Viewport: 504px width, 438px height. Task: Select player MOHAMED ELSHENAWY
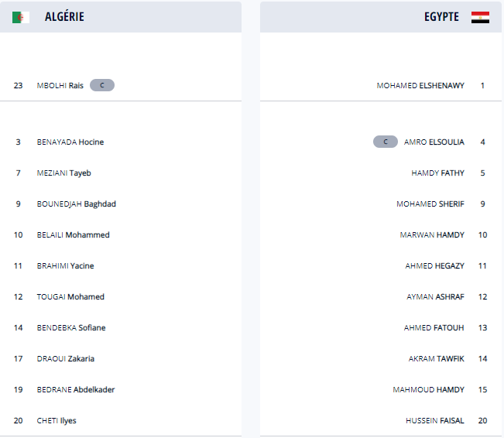[x=420, y=85]
